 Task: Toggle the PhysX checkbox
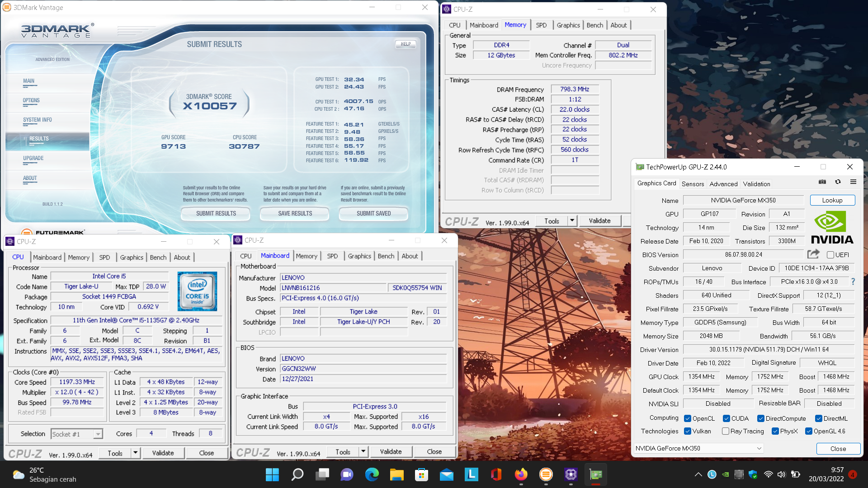(775, 431)
